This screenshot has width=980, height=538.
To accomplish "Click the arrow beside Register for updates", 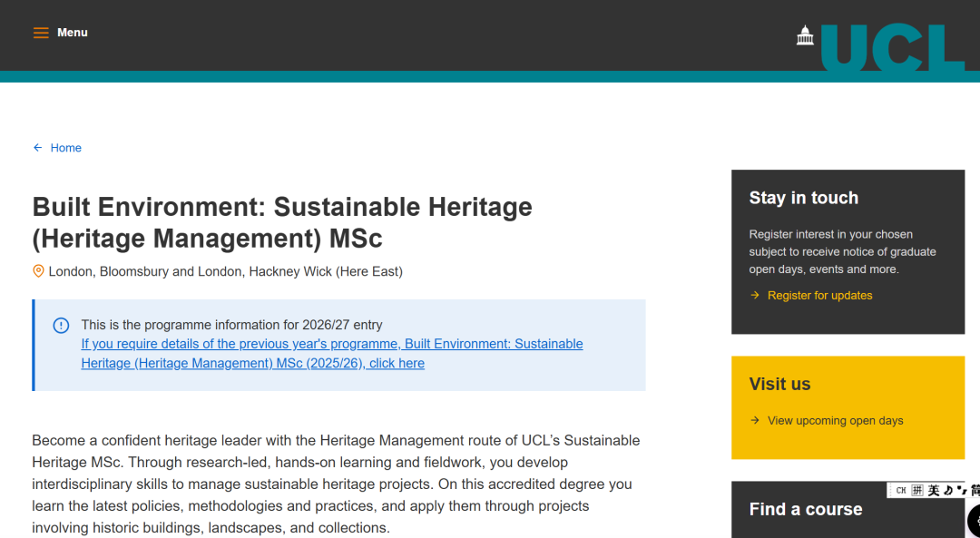I will coord(755,296).
